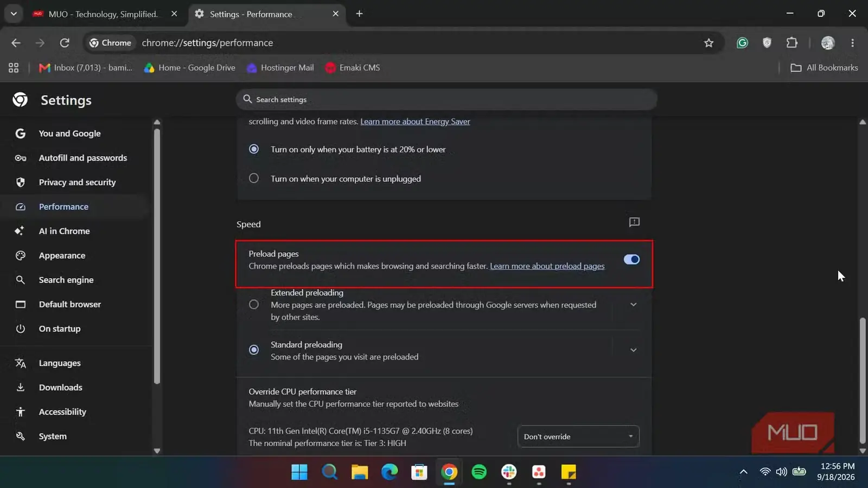This screenshot has width=868, height=488.
Task: Open the Extensions puzzle icon
Action: pyautogui.click(x=792, y=43)
